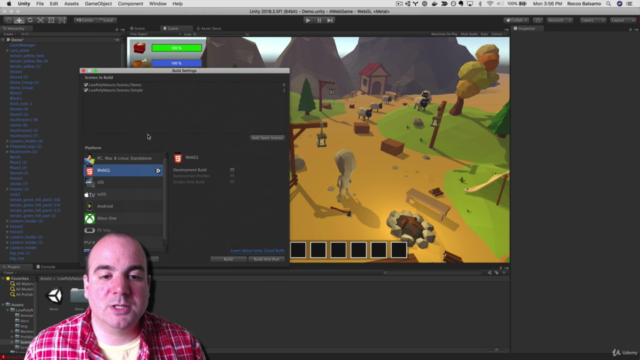The width and height of the screenshot is (640, 360).
Task: Collapse the Demo scene in Hierarchy
Action: pyautogui.click(x=3, y=40)
